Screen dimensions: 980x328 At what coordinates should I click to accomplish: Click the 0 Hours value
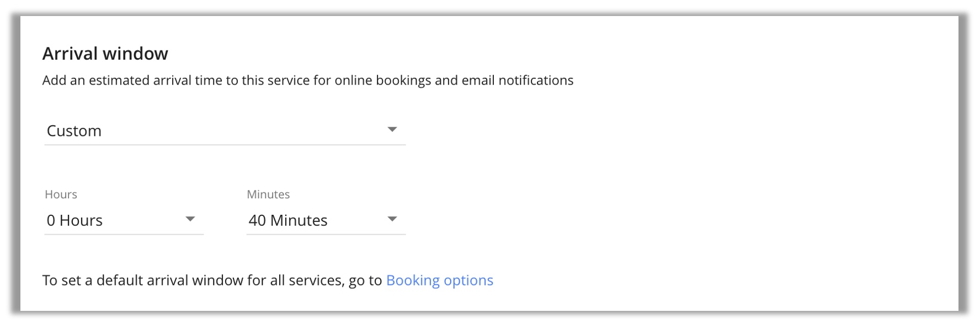pos(74,220)
